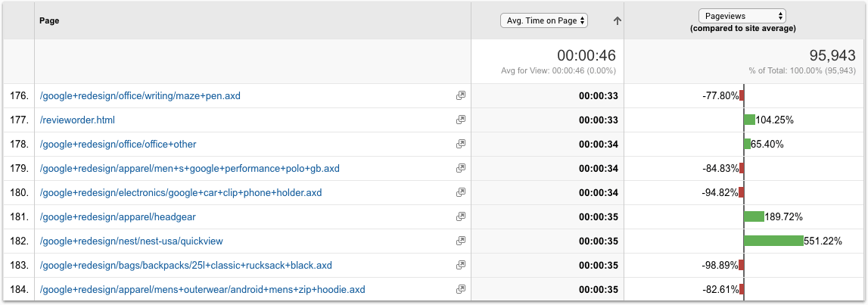Screen dimensions: 868x305
Task: Open external link icon for nest-usa/quickview row
Action: pyautogui.click(x=460, y=241)
